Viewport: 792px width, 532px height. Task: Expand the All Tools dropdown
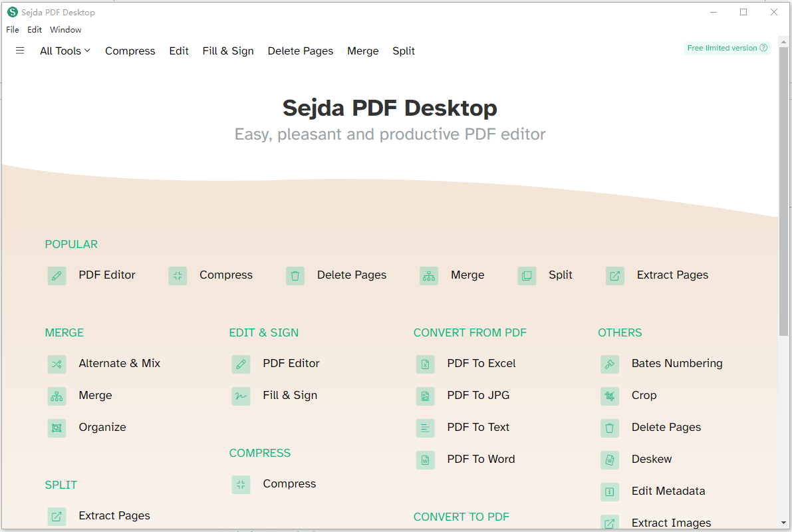[x=65, y=51]
